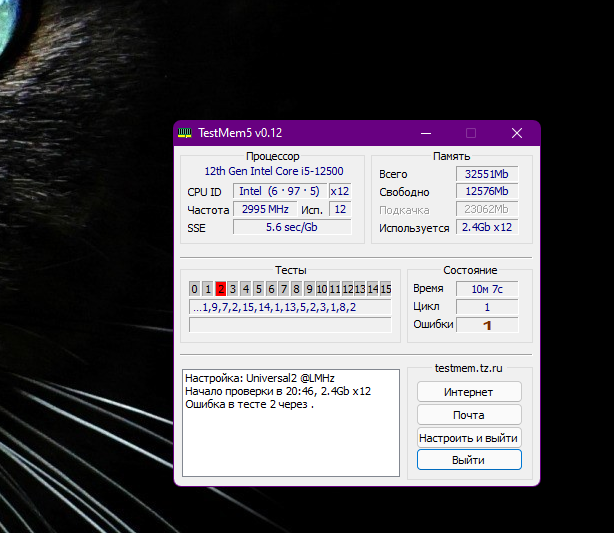Click total memory value 32551Mb
The image size is (614, 533).
[487, 174]
